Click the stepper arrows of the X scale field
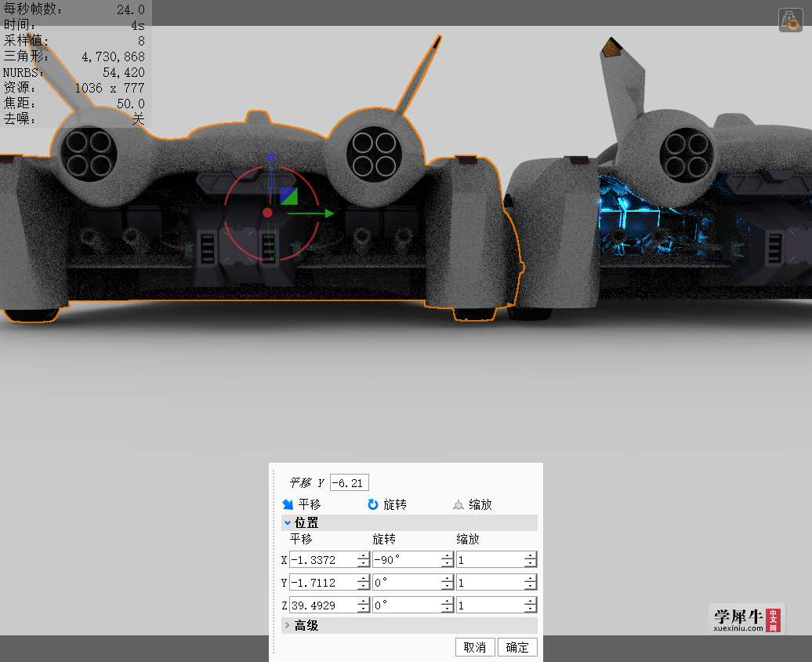812x662 pixels. click(x=531, y=560)
